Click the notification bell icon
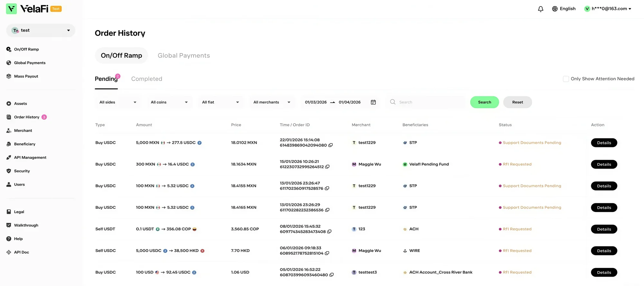 (541, 9)
